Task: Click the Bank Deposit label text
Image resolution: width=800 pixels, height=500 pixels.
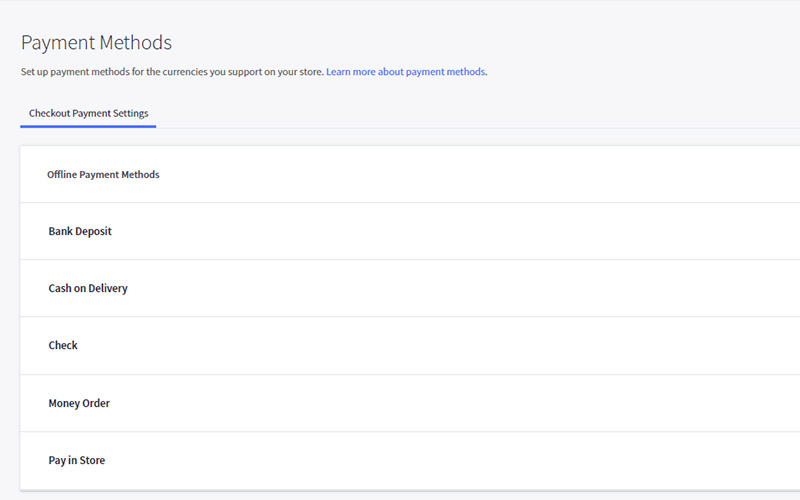Action: (80, 231)
